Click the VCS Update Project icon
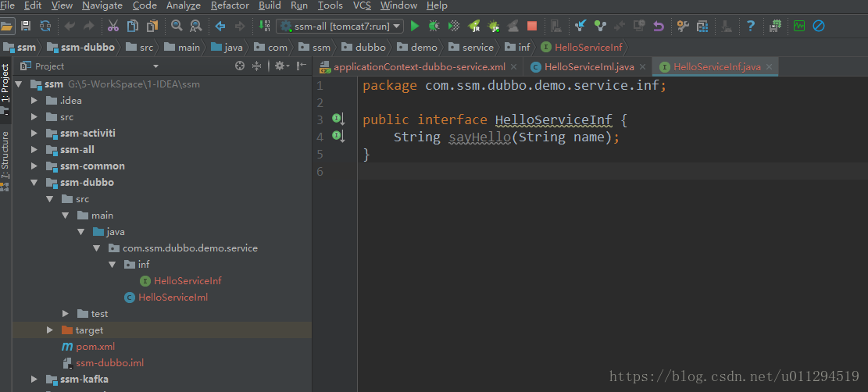 pyautogui.click(x=580, y=26)
